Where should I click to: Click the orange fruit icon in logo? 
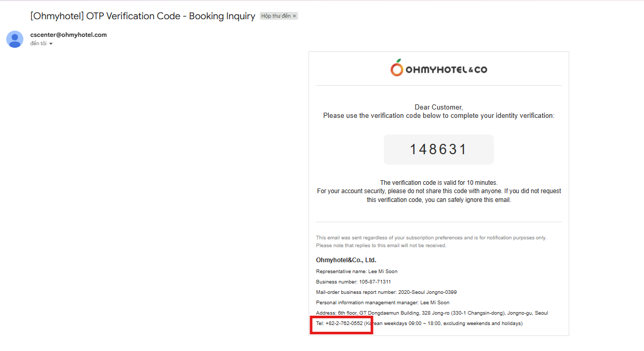[x=397, y=67]
